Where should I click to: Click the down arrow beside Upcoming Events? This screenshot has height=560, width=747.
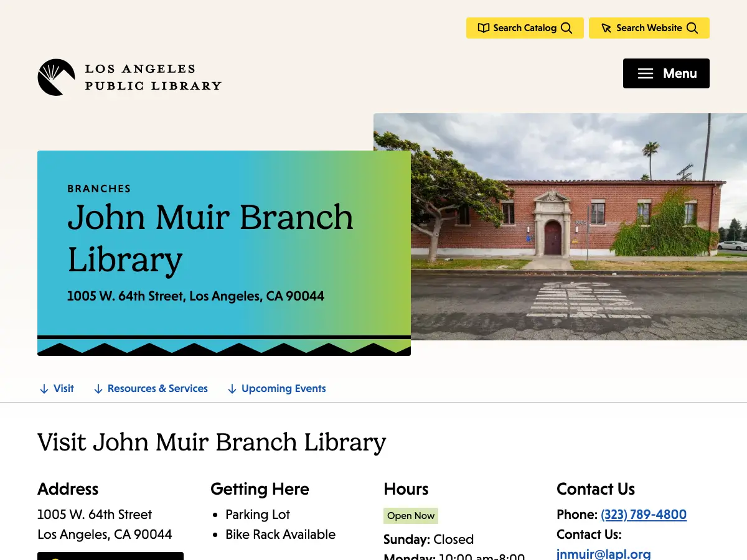(x=232, y=389)
